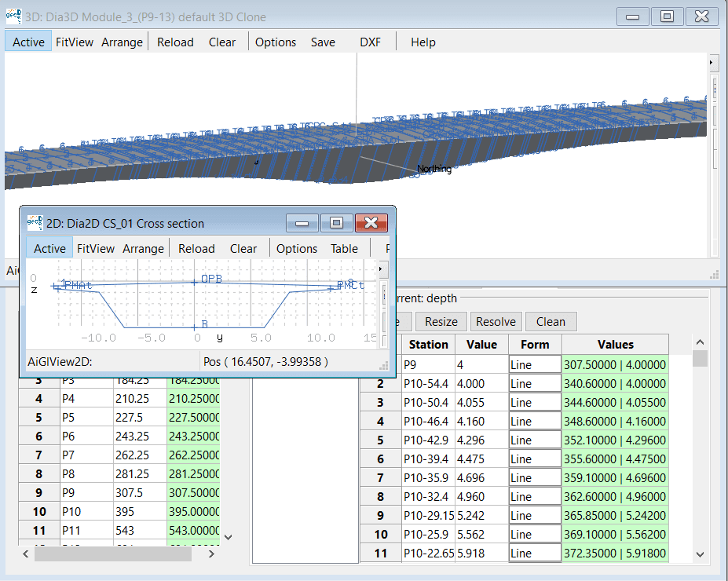Image resolution: width=728 pixels, height=581 pixels.
Task: Click toolbar overflow arrow in 2D window
Action: (382, 269)
